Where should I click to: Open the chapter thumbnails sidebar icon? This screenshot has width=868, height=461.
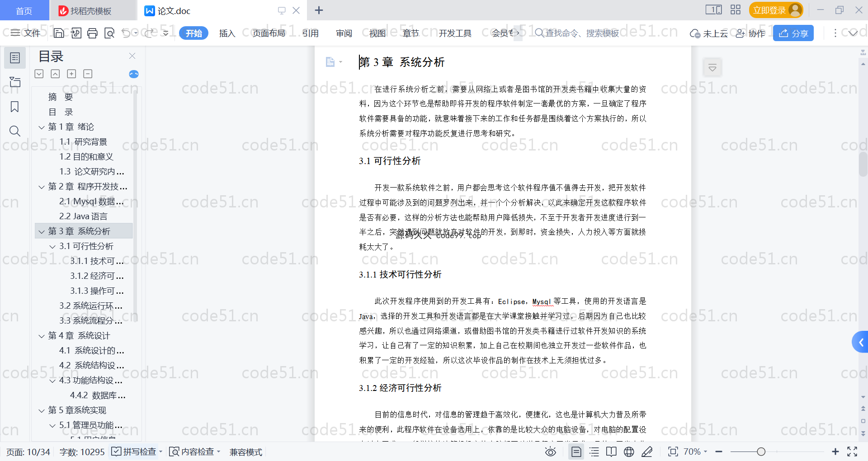15,82
